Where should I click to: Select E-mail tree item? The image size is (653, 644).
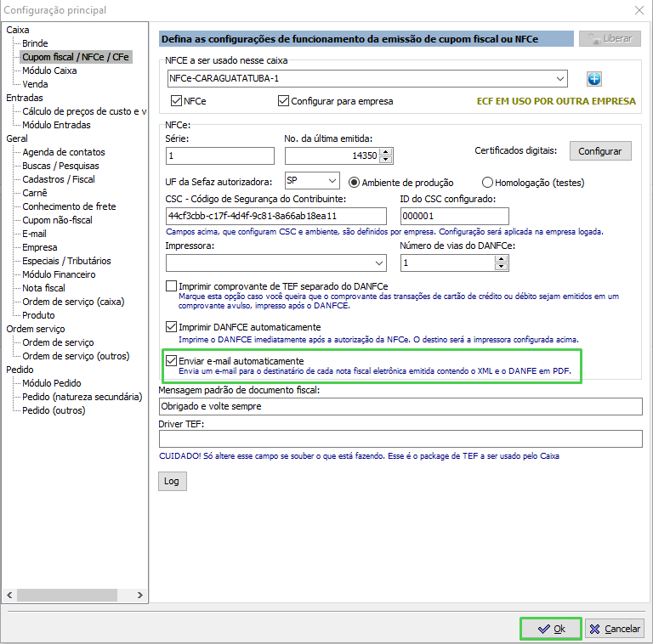(34, 234)
